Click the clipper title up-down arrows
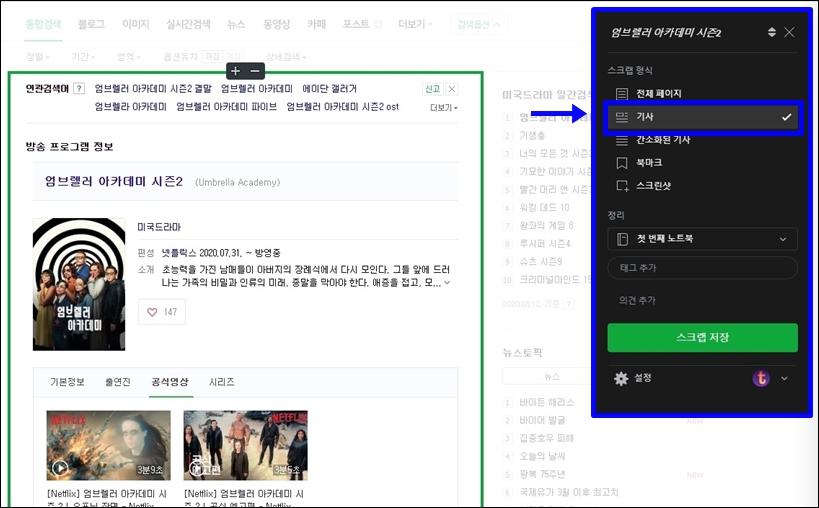This screenshot has width=819, height=508. [771, 32]
